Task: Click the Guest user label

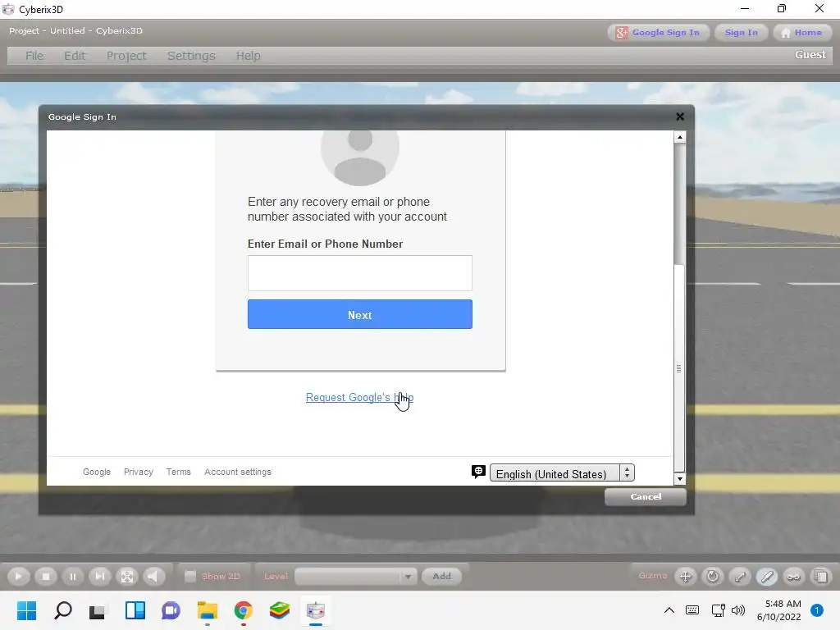Action: [810, 55]
